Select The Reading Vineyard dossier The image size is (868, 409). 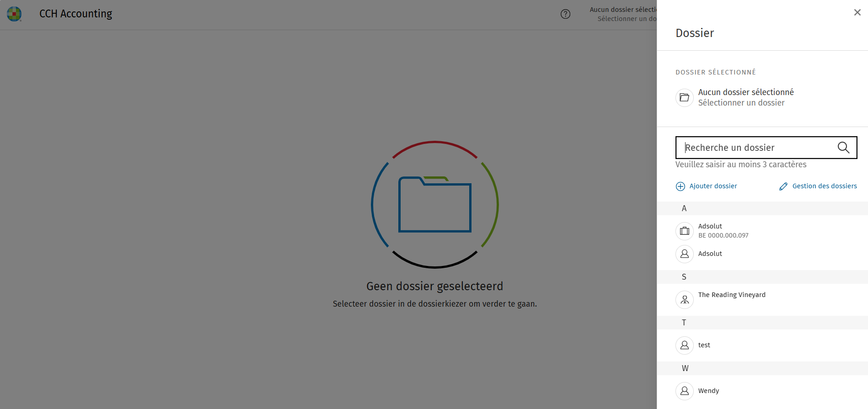pos(762,299)
